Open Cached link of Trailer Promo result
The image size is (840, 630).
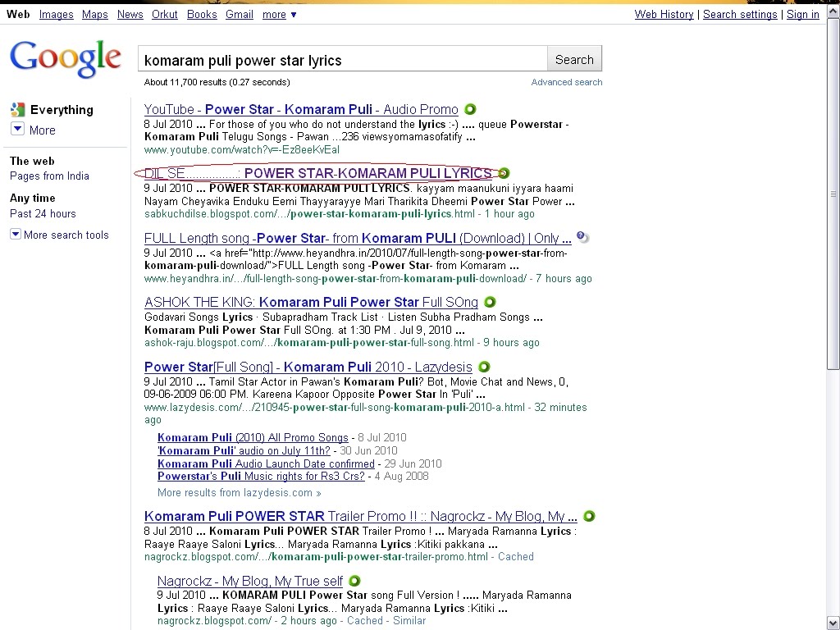point(516,557)
